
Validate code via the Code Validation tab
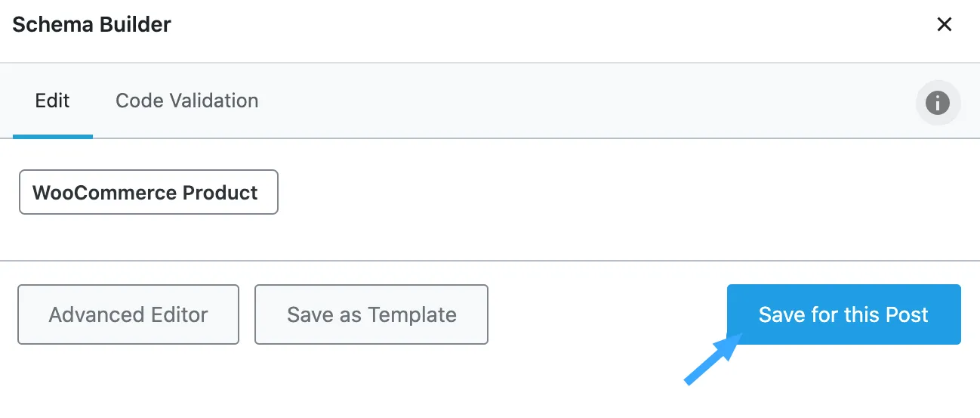point(186,101)
